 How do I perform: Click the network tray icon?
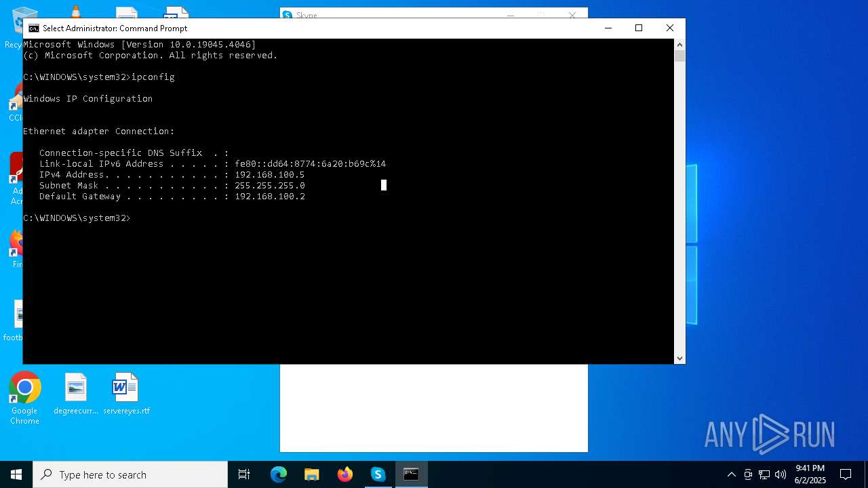coord(764,474)
